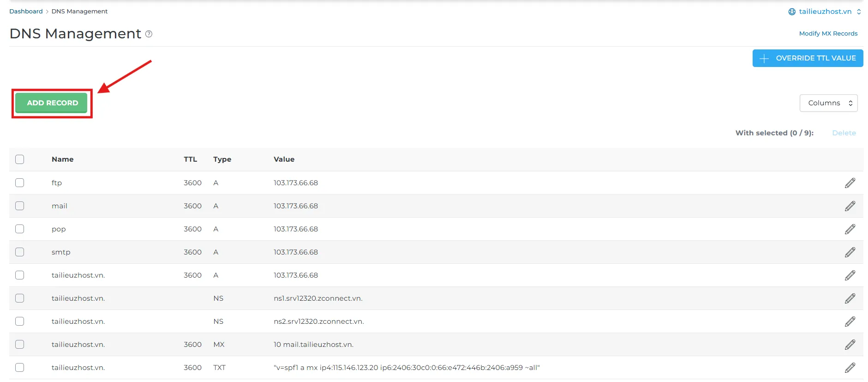Edit the TXT SPF record
Viewport: 868px width, 382px height.
coord(850,368)
